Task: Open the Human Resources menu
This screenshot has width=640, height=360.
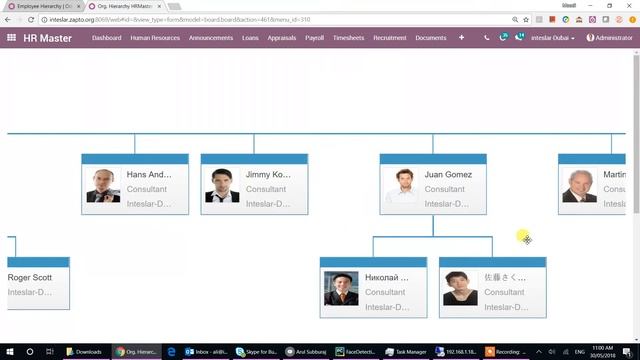Action: tap(155, 38)
